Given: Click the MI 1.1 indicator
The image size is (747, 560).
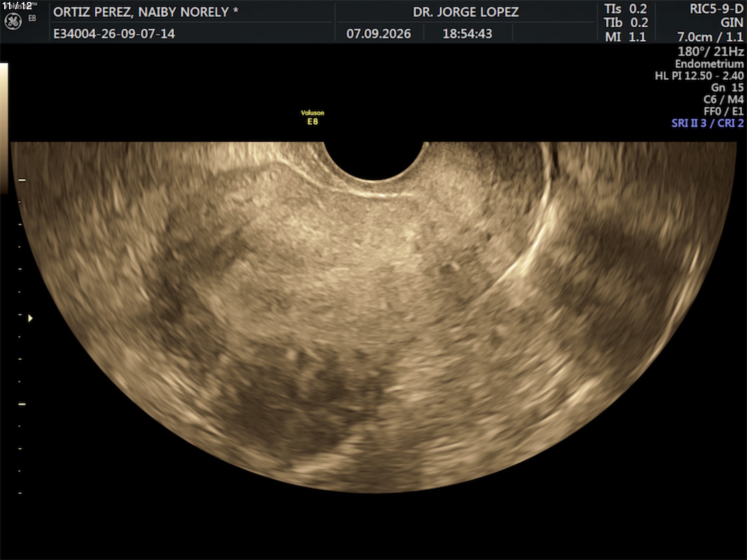Looking at the screenshot, I should click(x=626, y=37).
